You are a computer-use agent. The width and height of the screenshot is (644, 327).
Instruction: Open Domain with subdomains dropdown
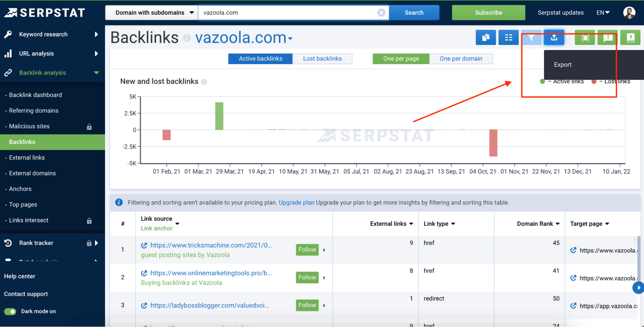(152, 13)
